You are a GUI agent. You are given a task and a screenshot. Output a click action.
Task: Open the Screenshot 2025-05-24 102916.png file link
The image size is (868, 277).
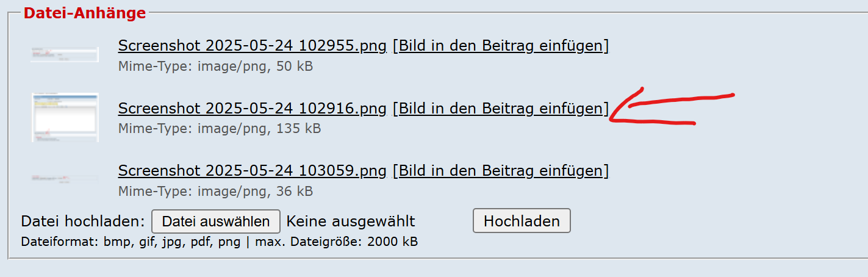pos(252,109)
